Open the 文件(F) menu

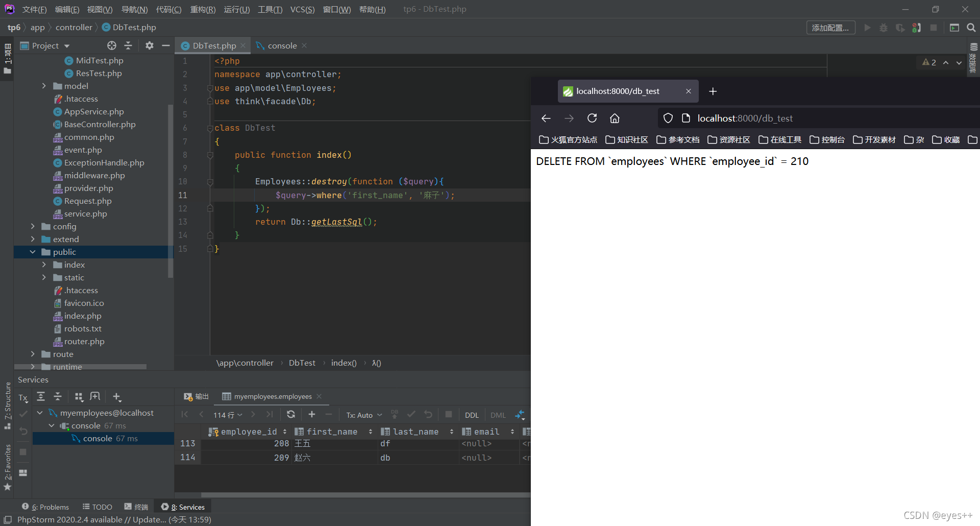[34, 9]
